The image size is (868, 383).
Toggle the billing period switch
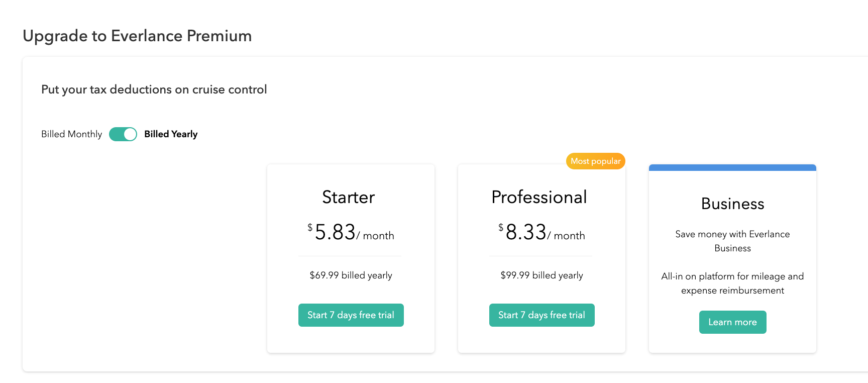point(123,134)
